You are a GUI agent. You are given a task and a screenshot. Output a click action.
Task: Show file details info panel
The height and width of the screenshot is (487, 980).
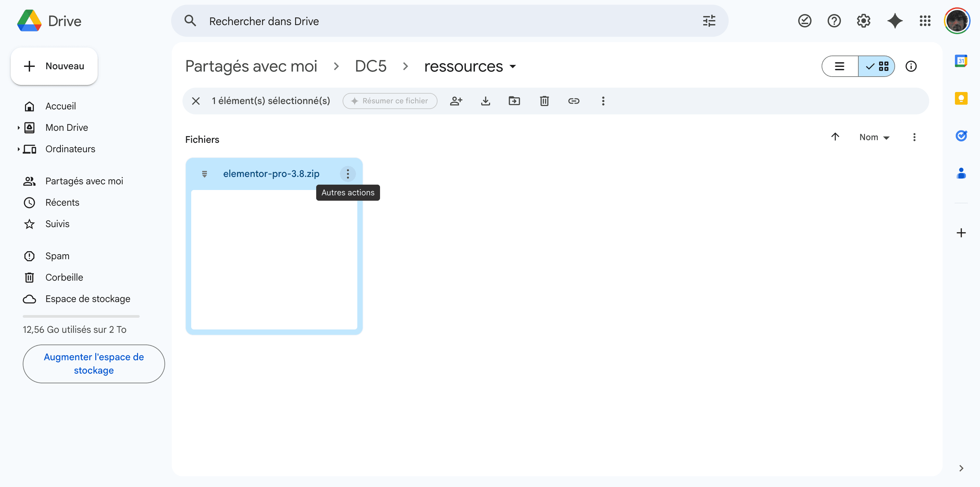pyautogui.click(x=911, y=66)
